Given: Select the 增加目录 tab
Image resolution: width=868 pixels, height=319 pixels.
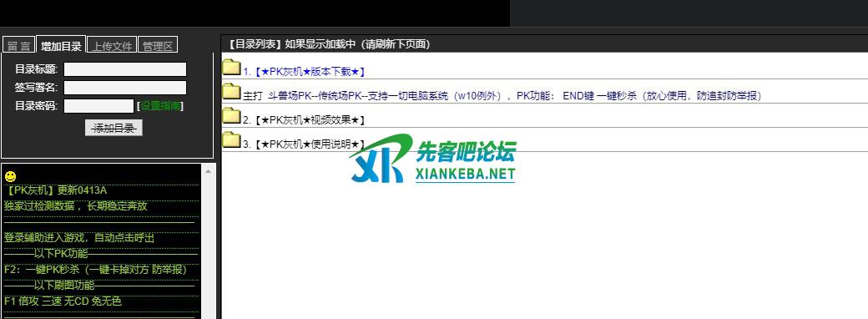Looking at the screenshot, I should tap(61, 45).
